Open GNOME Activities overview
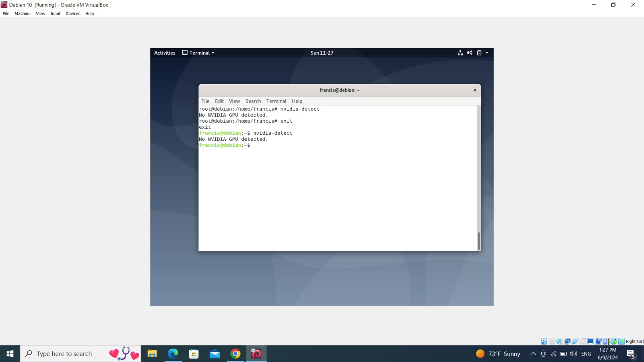 click(165, 53)
